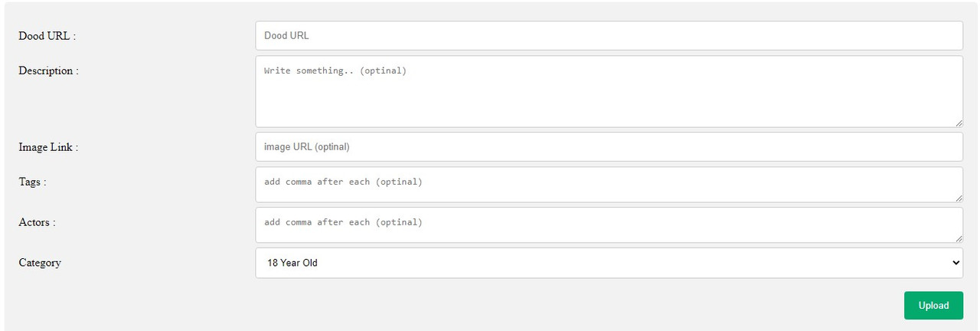
Task: Click the 'Tags :' label
Action: (x=32, y=182)
